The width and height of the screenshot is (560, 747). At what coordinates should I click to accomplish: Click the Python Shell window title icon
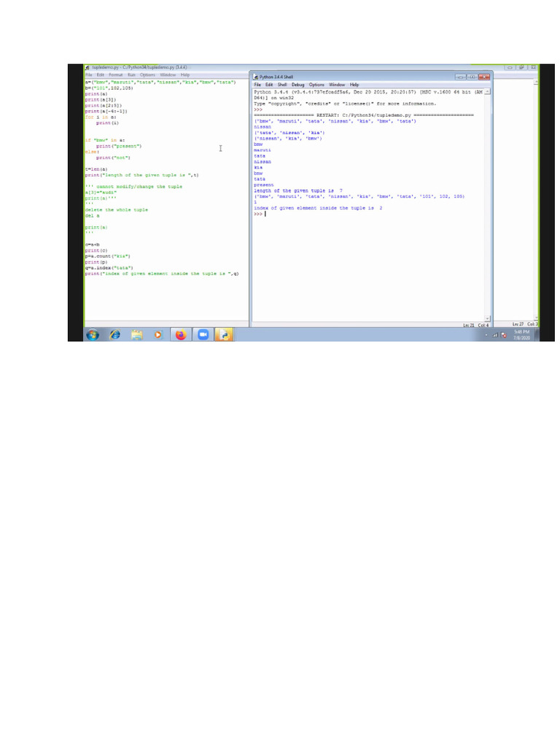point(255,77)
